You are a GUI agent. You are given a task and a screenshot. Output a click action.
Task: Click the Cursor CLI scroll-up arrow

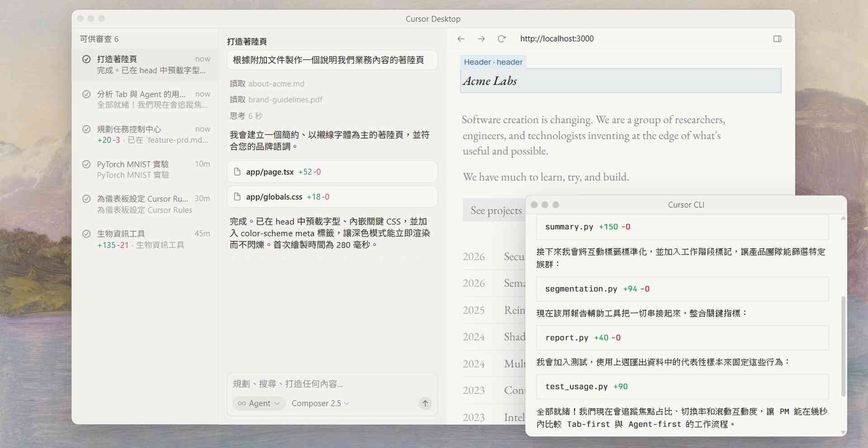(843, 218)
